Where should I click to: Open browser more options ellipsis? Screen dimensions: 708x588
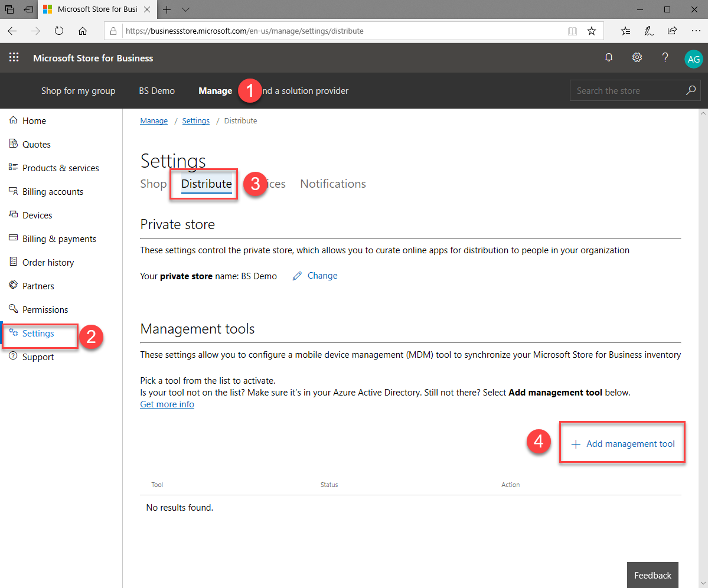(x=696, y=31)
